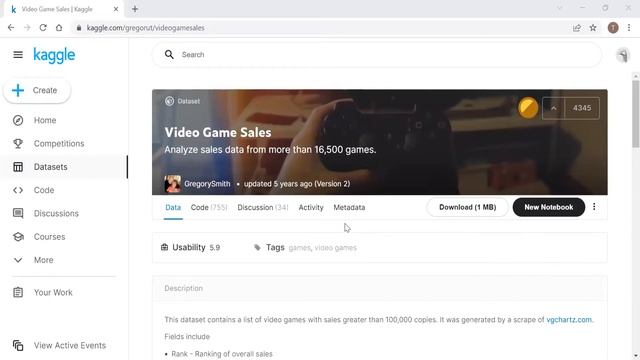The width and height of the screenshot is (640, 360).
Task: Click the Video Game Sales title
Action: pyautogui.click(x=218, y=132)
